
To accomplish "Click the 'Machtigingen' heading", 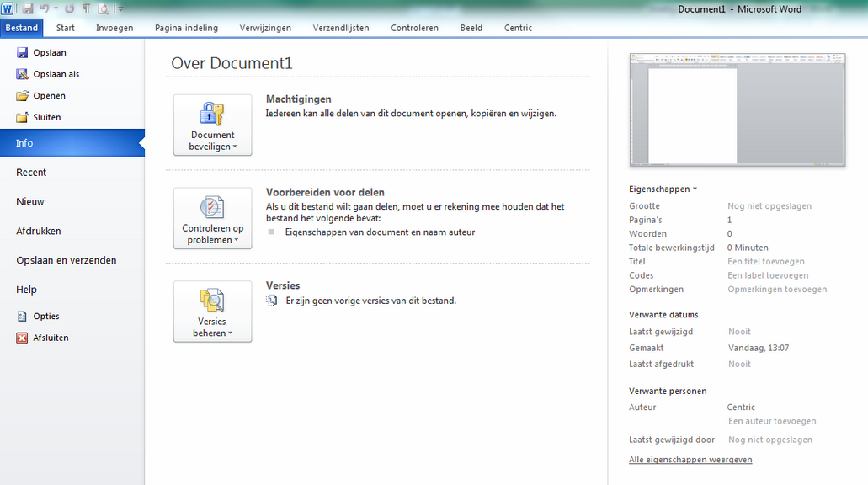I will [298, 99].
